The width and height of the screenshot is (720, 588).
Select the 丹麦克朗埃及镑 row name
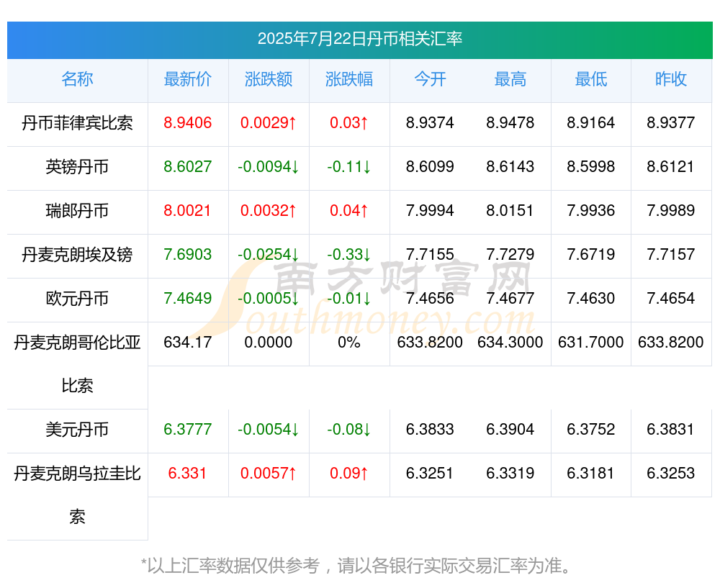77,254
